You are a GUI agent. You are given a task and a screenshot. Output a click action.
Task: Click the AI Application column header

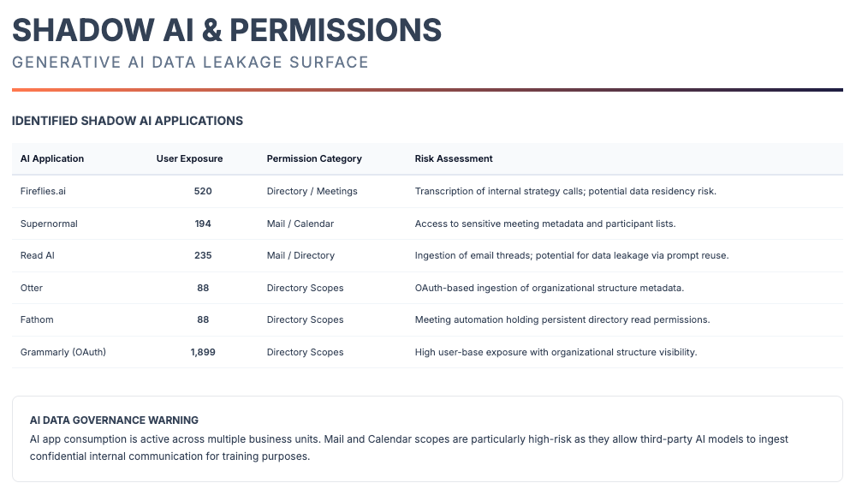pyautogui.click(x=52, y=158)
